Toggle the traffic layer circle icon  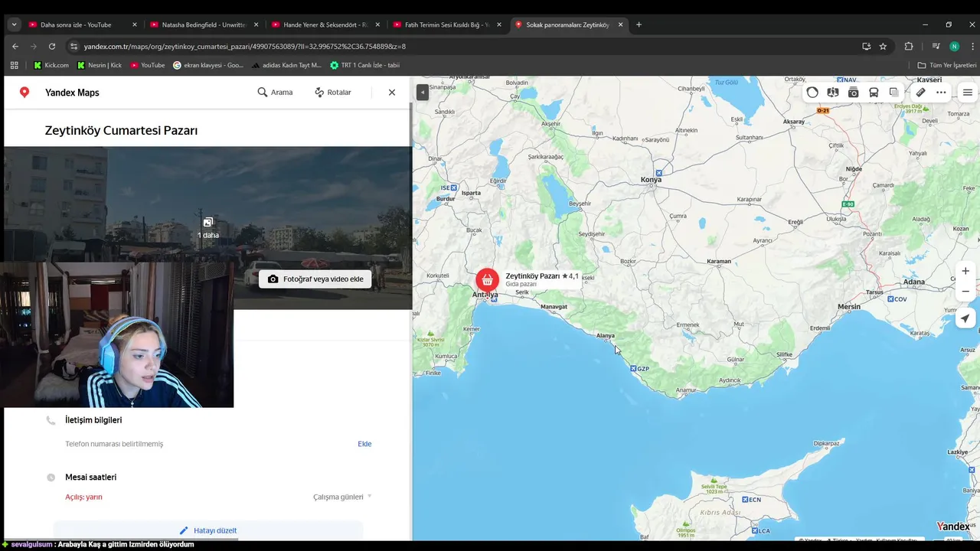pyautogui.click(x=812, y=93)
